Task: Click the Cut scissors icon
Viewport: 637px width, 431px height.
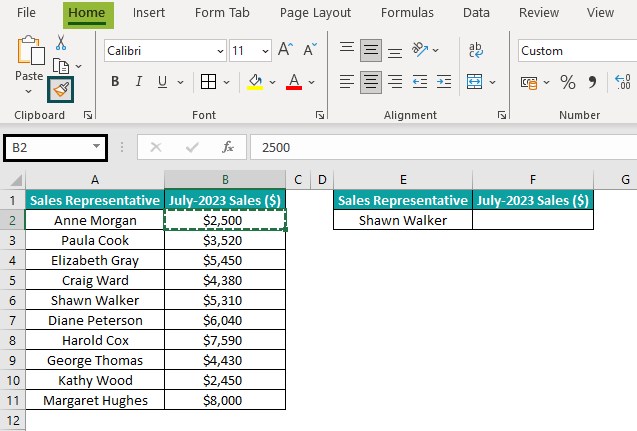Action: [61, 43]
